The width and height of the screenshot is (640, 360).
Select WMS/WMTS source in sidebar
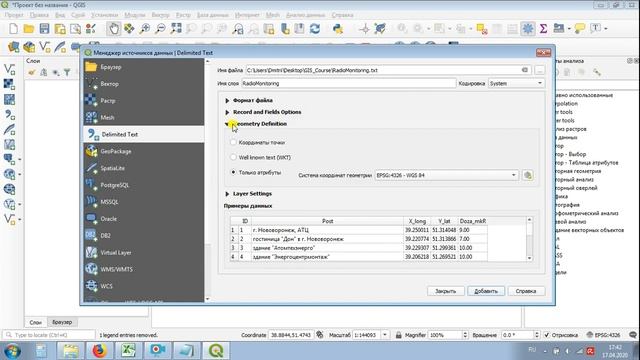point(144,269)
